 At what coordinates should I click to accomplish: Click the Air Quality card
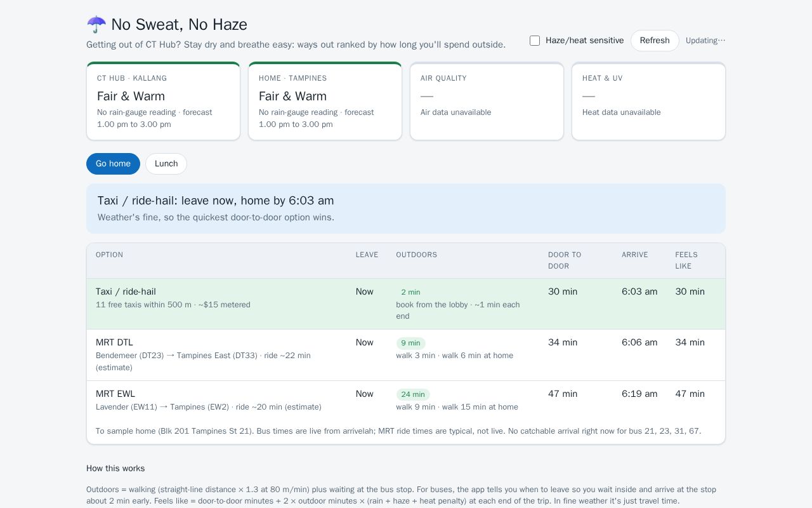pos(487,101)
